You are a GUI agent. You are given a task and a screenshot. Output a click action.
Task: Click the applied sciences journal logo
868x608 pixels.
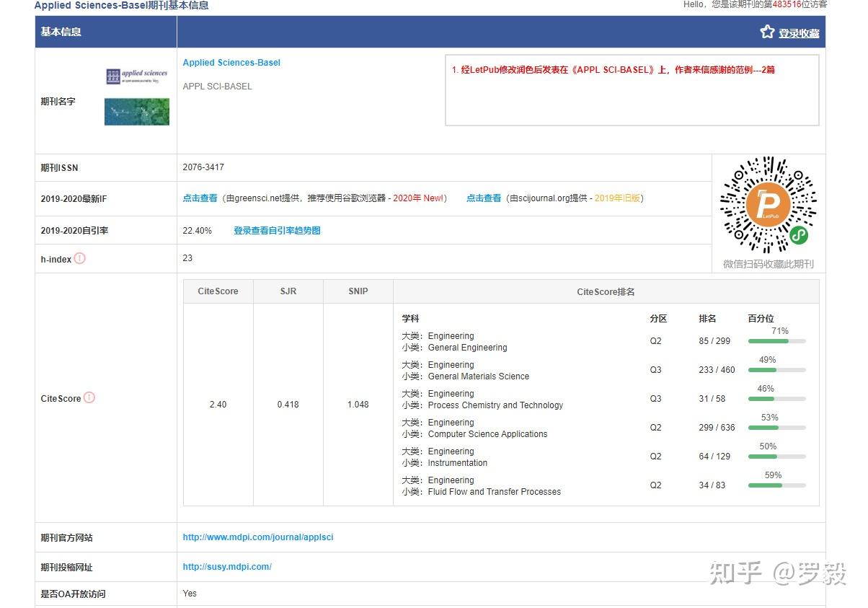click(x=137, y=76)
